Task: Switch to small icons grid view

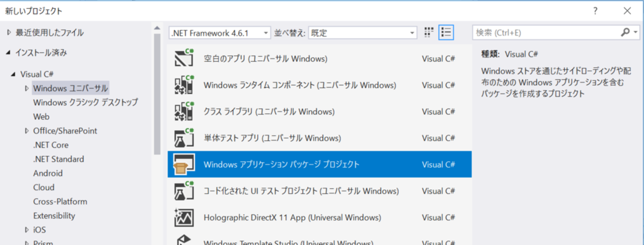Action: tap(429, 33)
